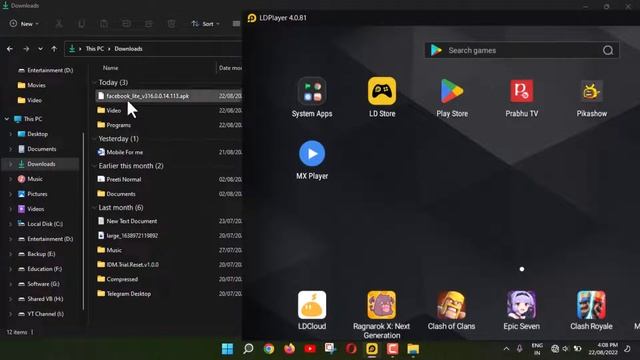Image resolution: width=640 pixels, height=360 pixels.
Task: Collapse the Last month (6) group
Action: (95, 207)
